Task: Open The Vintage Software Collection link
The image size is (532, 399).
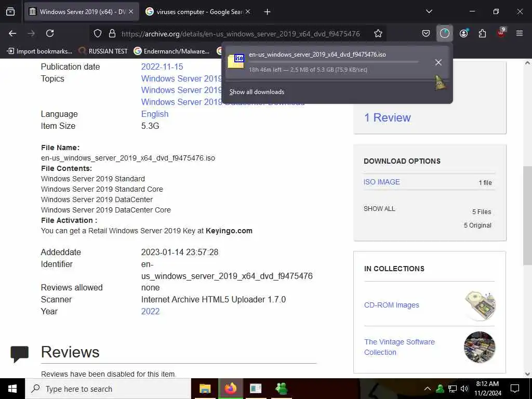Action: (400, 347)
